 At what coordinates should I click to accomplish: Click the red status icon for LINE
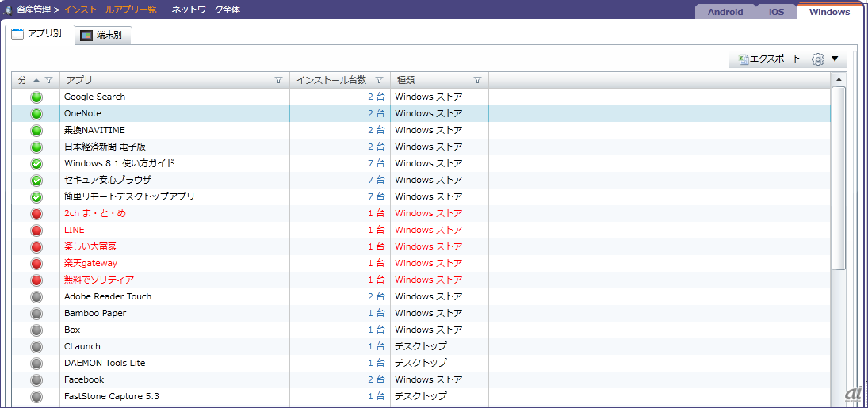tap(36, 230)
